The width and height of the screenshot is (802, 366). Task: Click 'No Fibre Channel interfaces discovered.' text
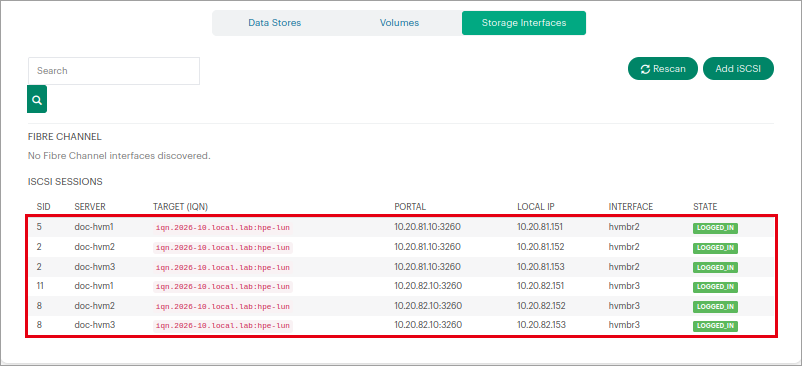(119, 156)
